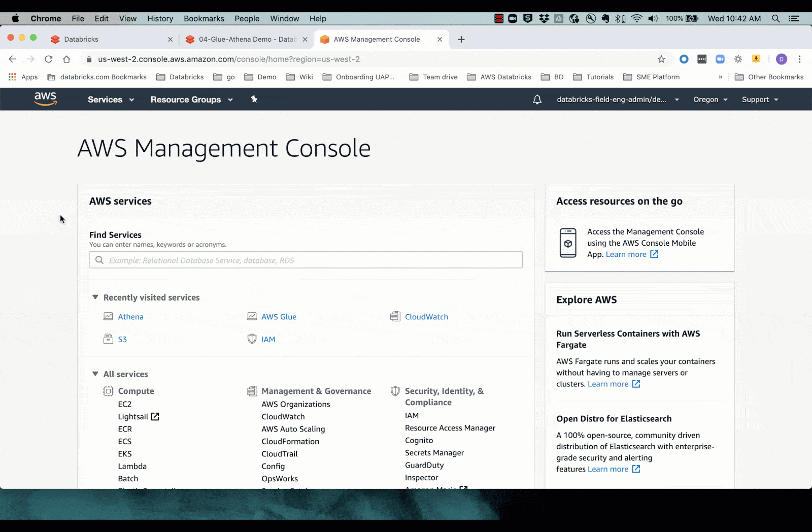Open the Athena service link
Image resolution: width=812 pixels, height=532 pixels.
[130, 317]
